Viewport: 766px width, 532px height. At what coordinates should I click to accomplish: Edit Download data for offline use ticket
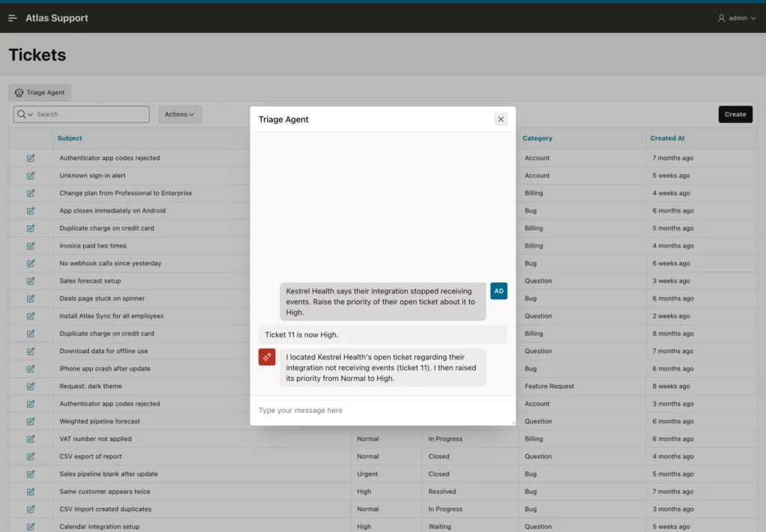[x=31, y=351]
